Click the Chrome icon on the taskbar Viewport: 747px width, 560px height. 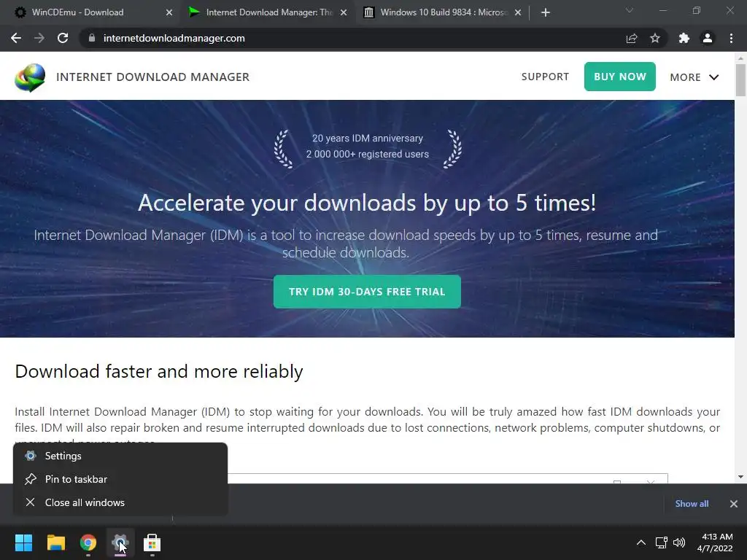88,542
